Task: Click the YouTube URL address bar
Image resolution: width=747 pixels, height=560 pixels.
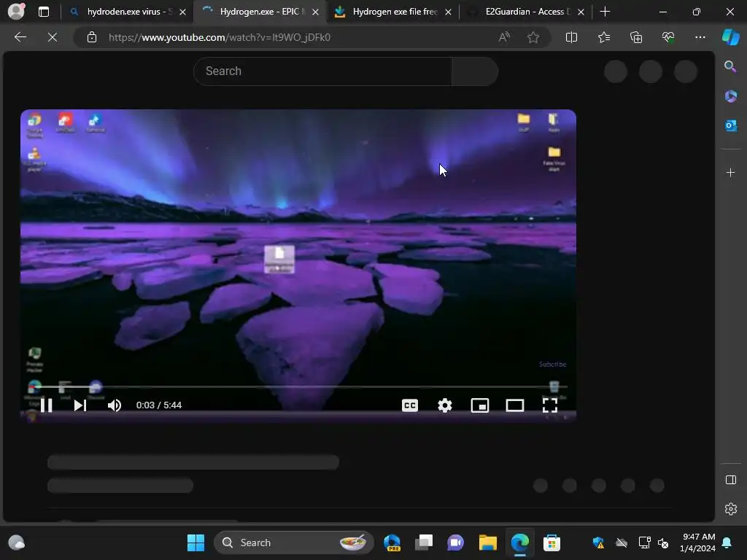Action: (219, 37)
